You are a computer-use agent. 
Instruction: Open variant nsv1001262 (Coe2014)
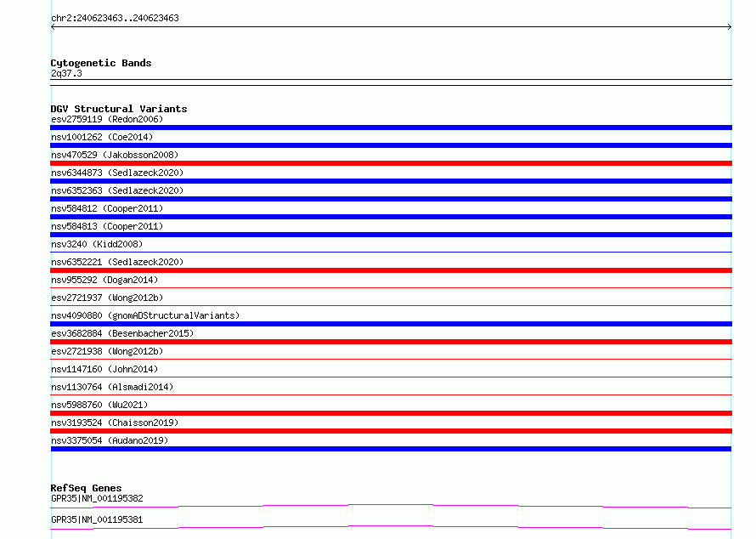pyautogui.click(x=102, y=137)
